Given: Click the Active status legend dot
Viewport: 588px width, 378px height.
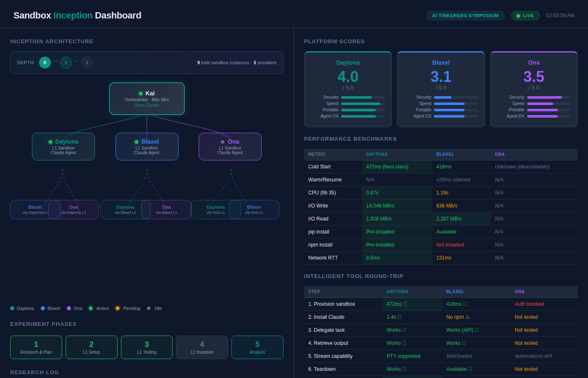Looking at the screenshot, I should (91, 308).
